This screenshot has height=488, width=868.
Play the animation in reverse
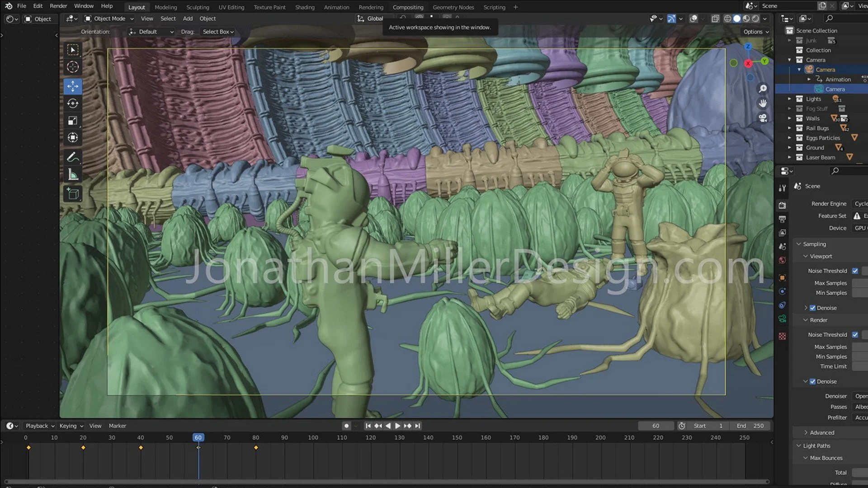[388, 426]
